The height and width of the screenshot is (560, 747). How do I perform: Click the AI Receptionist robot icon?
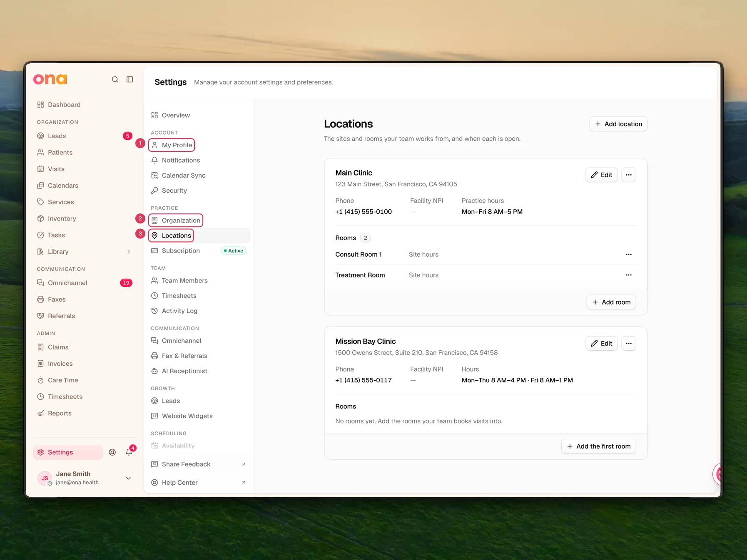point(154,371)
